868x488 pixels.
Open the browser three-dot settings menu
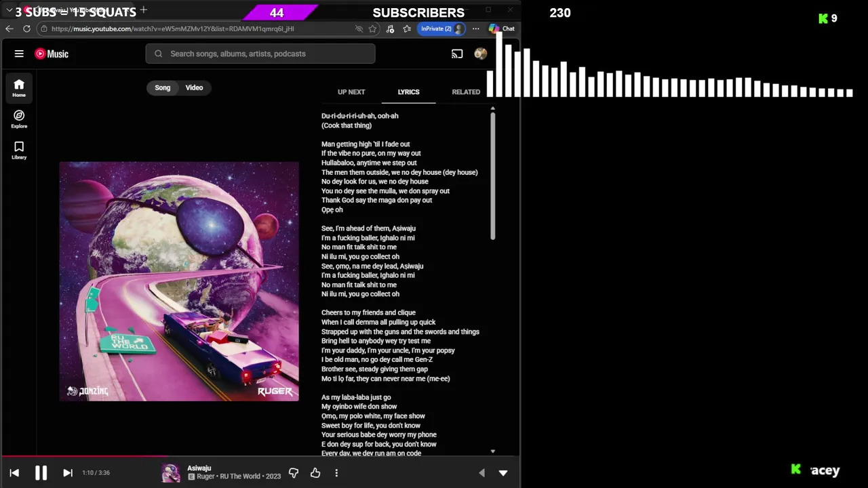475,28
